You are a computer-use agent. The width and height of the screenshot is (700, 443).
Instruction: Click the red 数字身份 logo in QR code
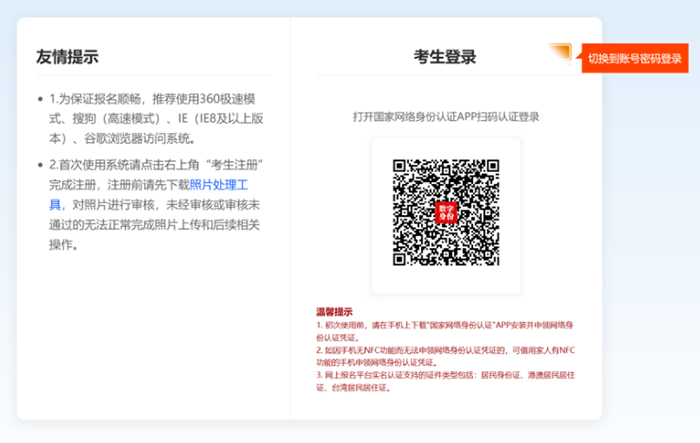pos(446,211)
